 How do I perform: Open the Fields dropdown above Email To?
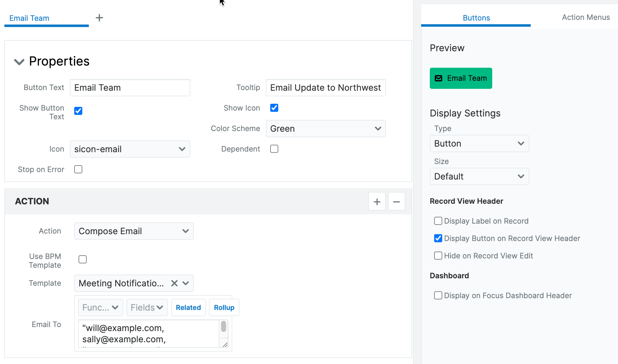(147, 307)
